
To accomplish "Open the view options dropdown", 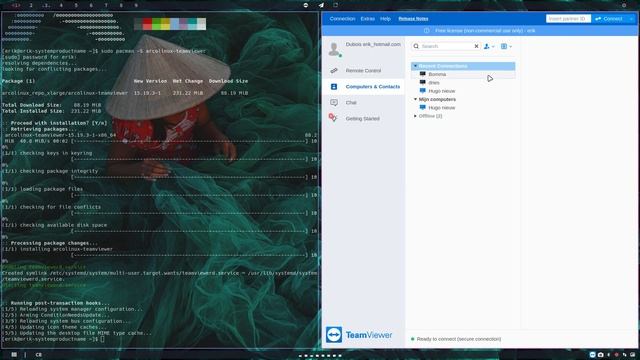I will click(x=506, y=47).
